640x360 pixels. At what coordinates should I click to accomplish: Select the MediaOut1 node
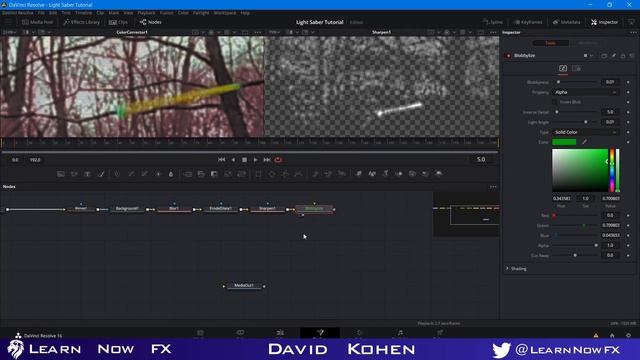click(x=244, y=286)
